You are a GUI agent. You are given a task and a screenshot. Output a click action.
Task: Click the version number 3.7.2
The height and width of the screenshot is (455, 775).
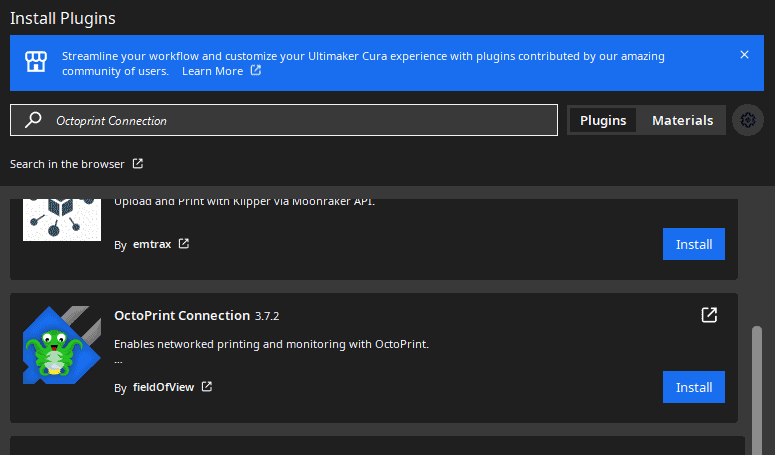pos(267,316)
